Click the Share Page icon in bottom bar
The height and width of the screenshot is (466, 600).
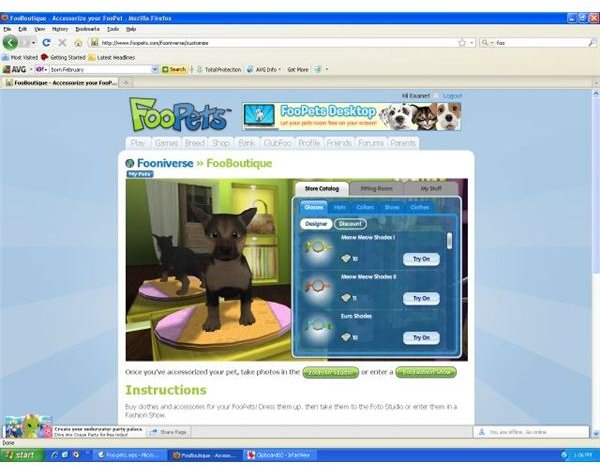pyautogui.click(x=154, y=432)
